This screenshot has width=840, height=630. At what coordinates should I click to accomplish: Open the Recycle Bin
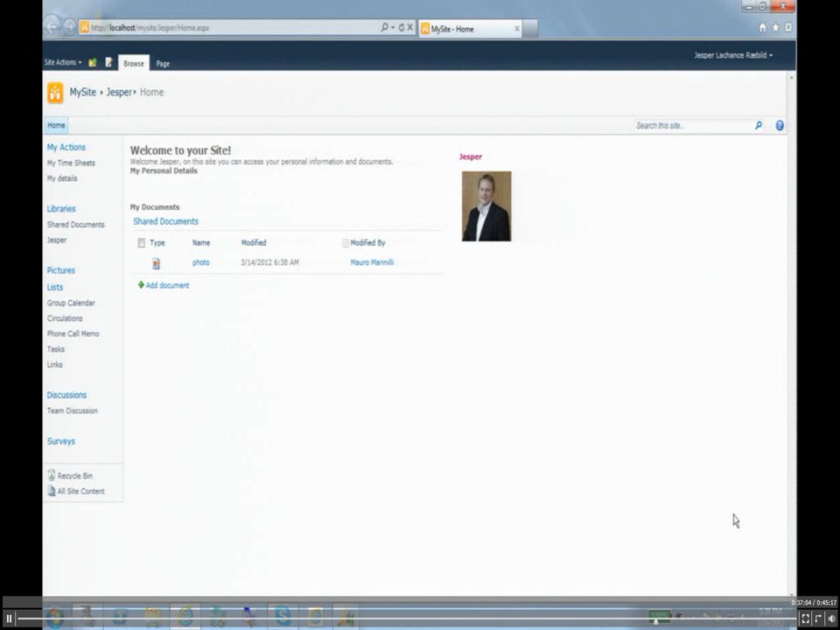(x=74, y=476)
